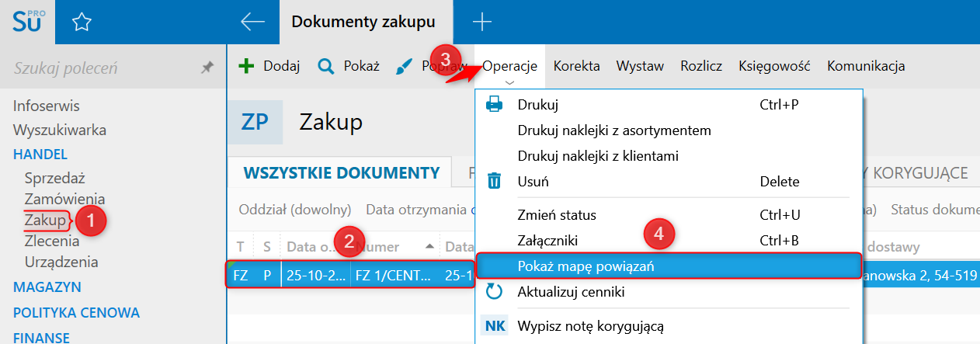Viewport: 980px width, 344px height.
Task: Click the NK icon for correction note
Action: (494, 326)
